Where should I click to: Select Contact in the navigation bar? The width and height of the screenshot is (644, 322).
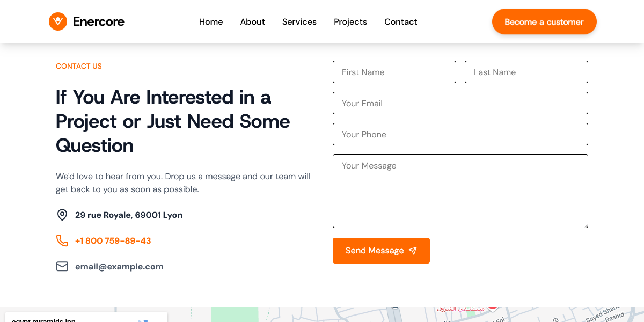400,22
